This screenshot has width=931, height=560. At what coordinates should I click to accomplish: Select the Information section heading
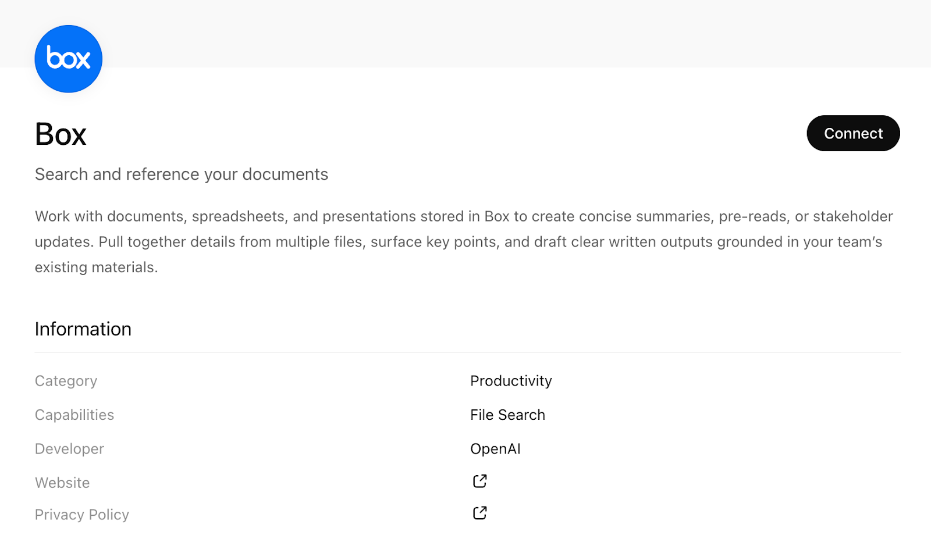tap(83, 329)
